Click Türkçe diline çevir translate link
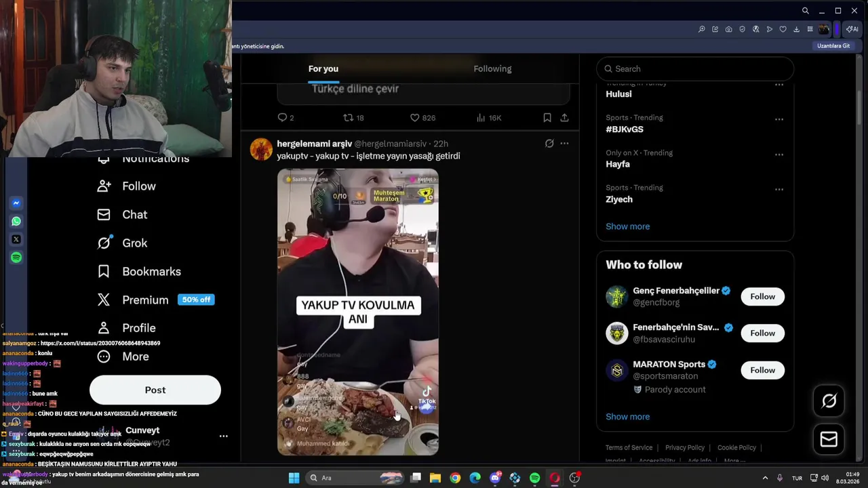 (355, 89)
